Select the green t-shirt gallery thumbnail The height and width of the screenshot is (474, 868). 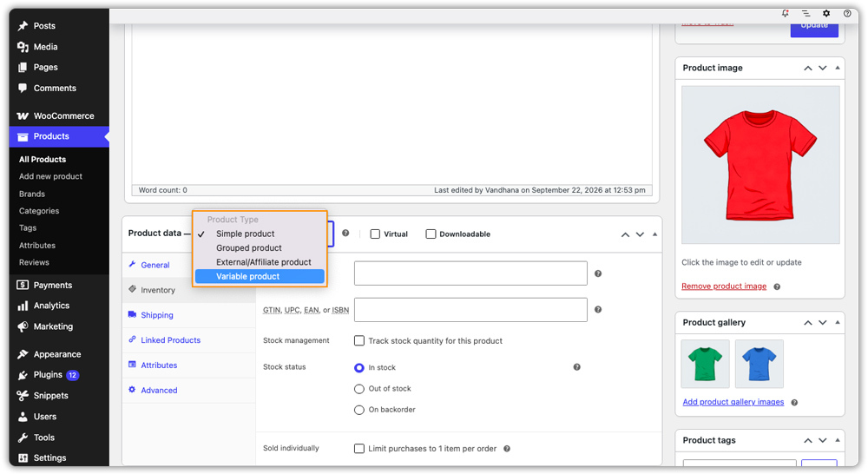click(x=705, y=364)
